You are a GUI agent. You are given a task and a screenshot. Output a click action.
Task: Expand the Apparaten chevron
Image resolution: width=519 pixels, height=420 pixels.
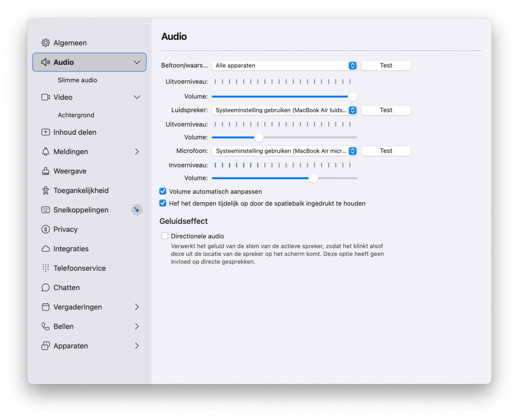pos(137,346)
